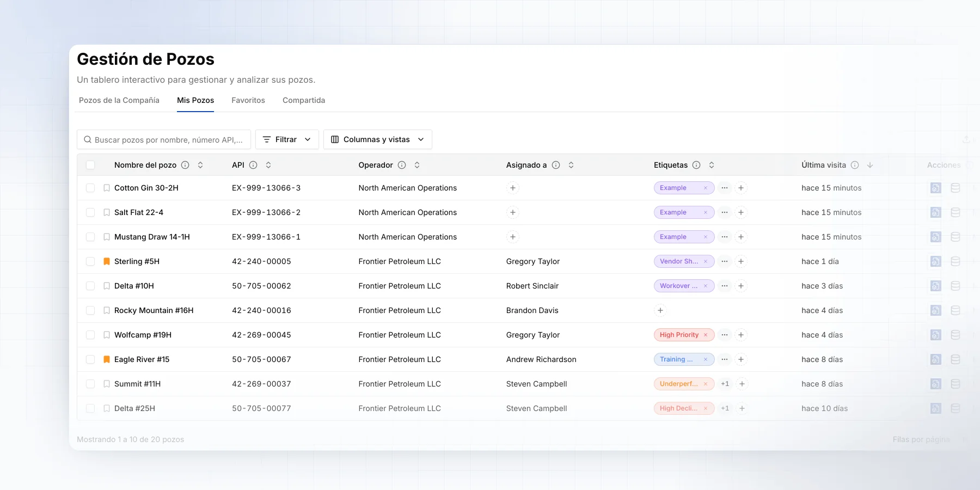Remove favorite bookmark from Eagle River #15

click(107, 359)
